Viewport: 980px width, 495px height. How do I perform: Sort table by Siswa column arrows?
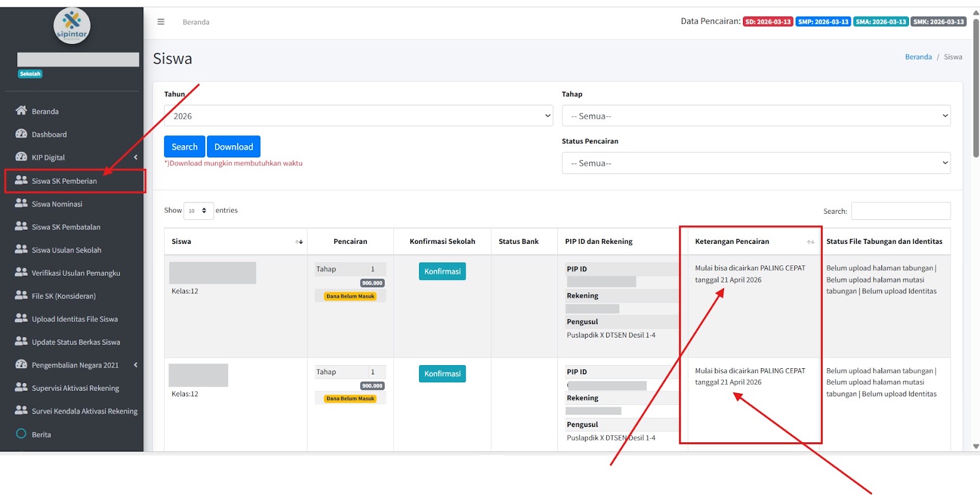tap(299, 242)
